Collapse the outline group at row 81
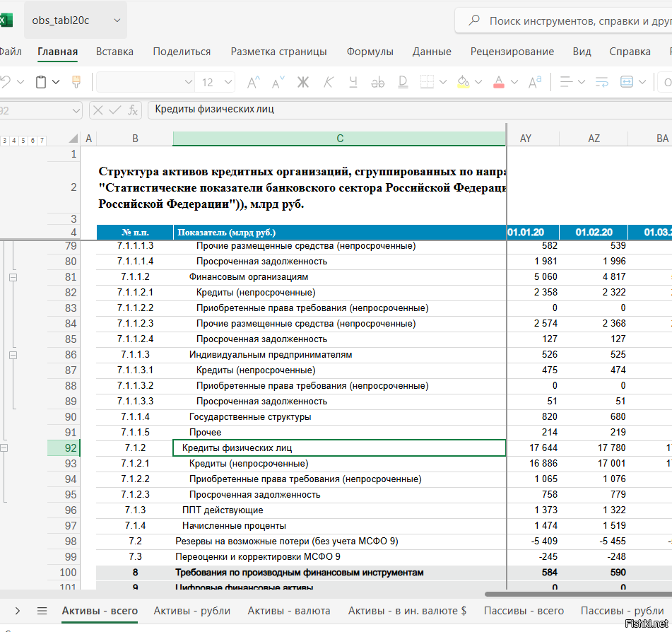The width and height of the screenshot is (672, 632). (x=13, y=277)
